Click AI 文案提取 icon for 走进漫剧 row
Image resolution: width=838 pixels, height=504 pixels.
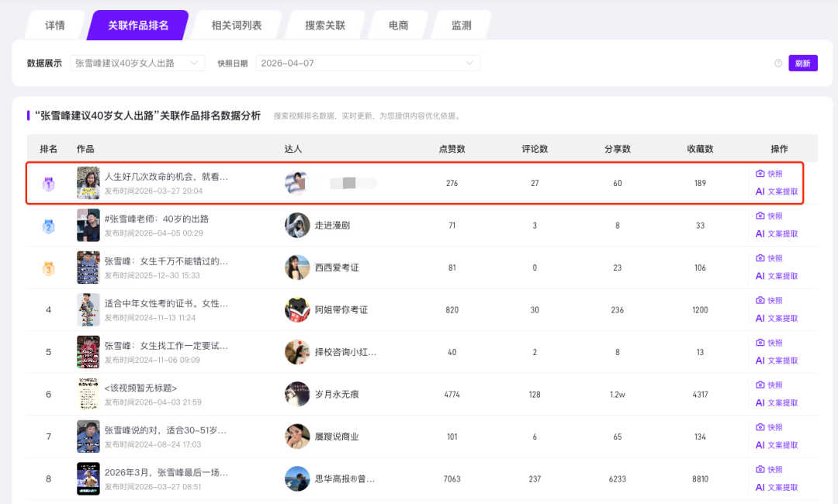pyautogui.click(x=760, y=234)
